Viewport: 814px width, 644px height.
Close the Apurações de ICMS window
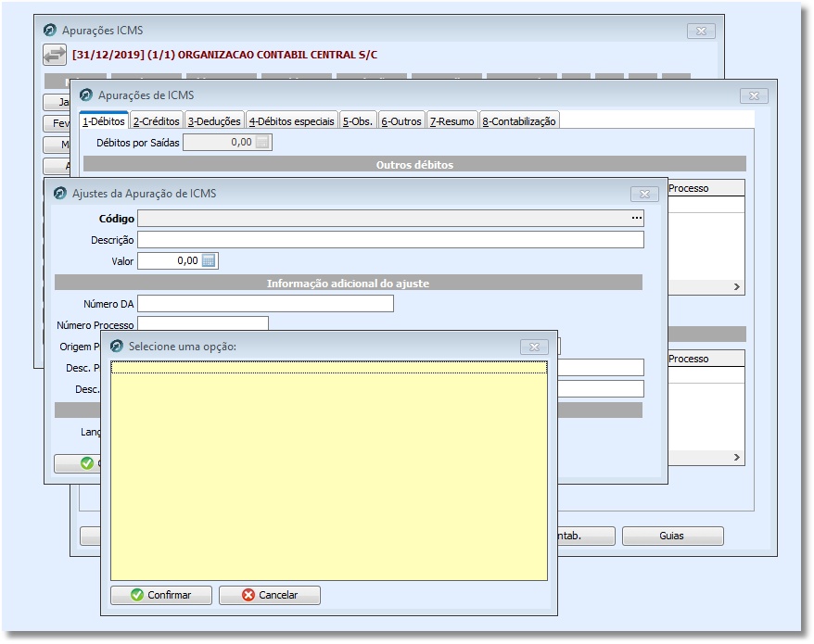[754, 95]
